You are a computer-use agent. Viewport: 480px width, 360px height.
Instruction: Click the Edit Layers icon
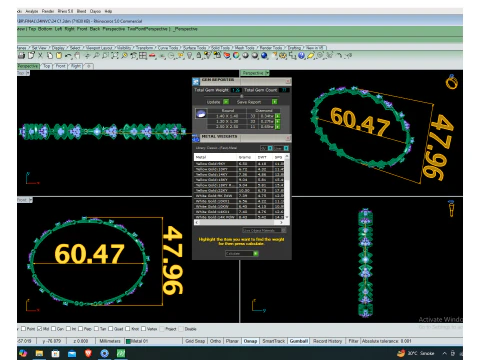point(227,56)
